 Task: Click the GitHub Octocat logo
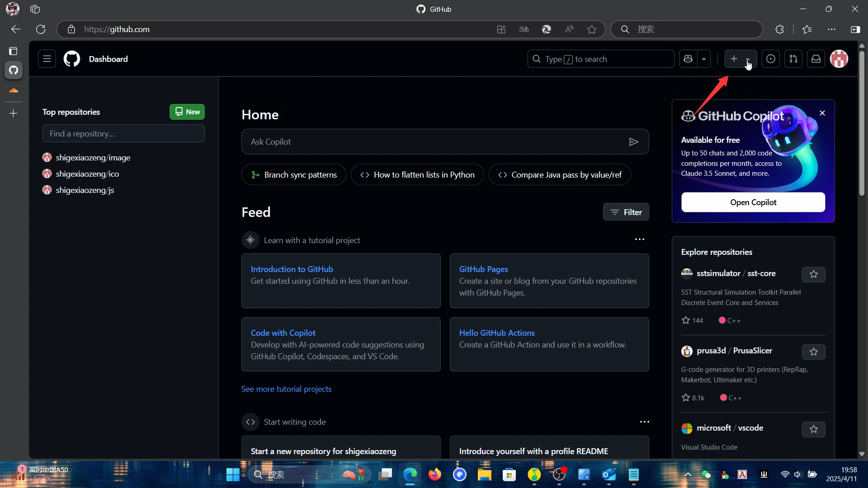(x=72, y=59)
